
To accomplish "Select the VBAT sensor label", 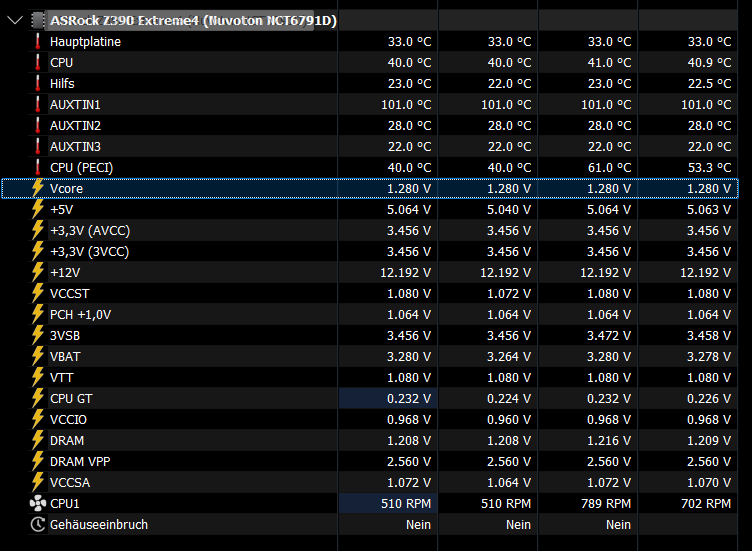I will 65,357.
